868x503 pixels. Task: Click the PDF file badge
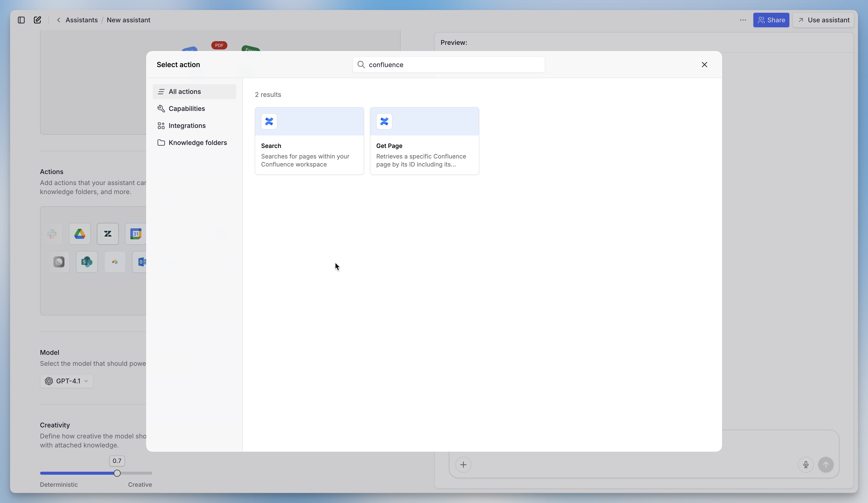click(x=219, y=46)
